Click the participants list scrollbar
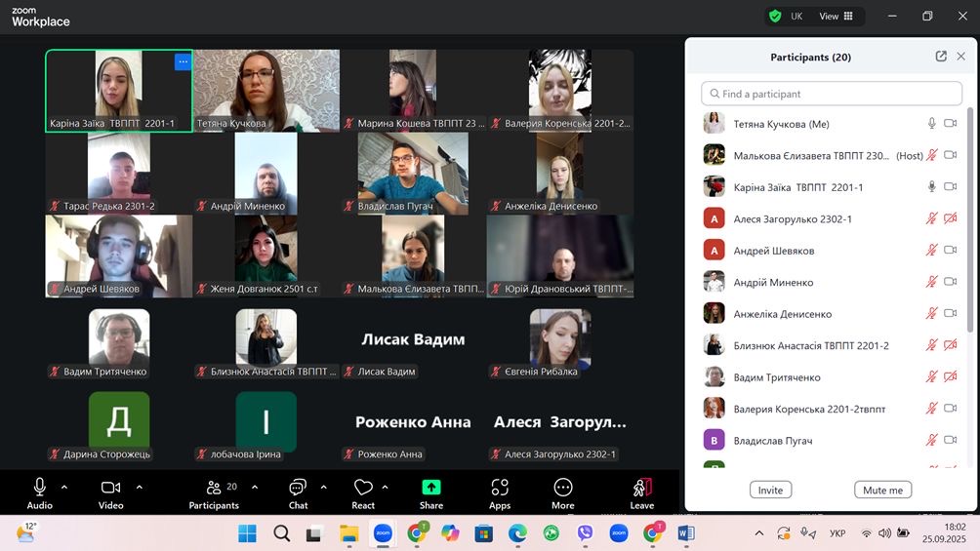This screenshot has width=980, height=551. pos(969,224)
